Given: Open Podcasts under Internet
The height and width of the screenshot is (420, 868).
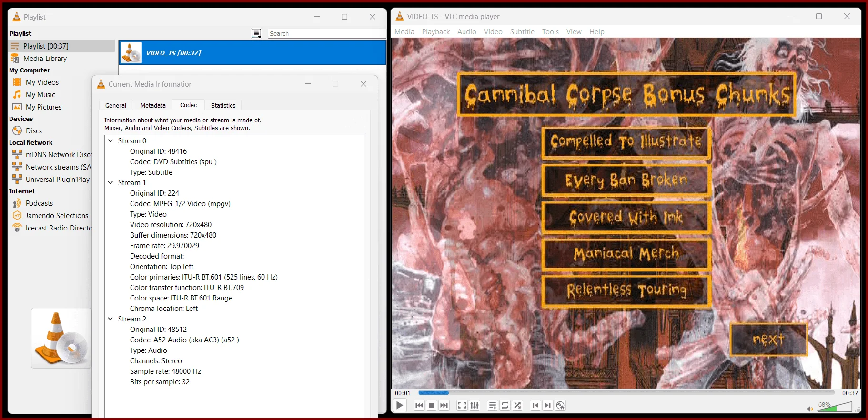Looking at the screenshot, I should (x=39, y=203).
